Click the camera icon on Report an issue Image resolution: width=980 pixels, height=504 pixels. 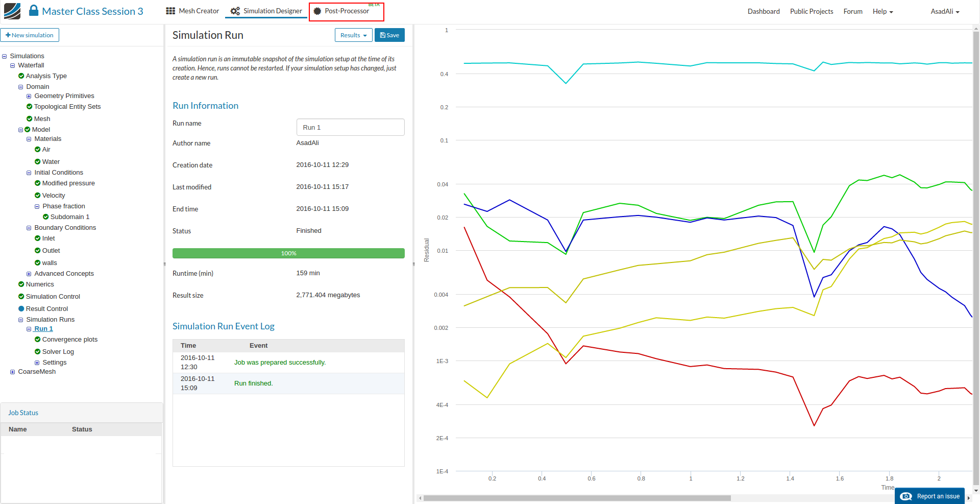click(906, 496)
